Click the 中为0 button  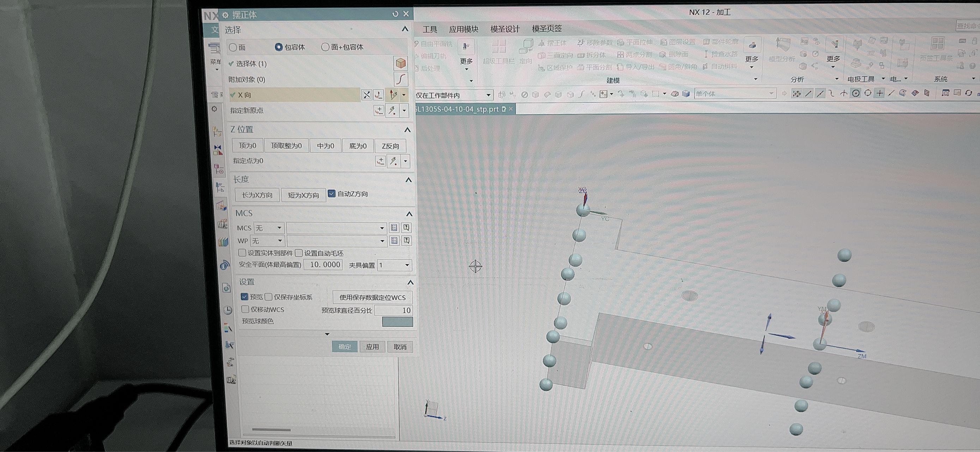click(x=325, y=146)
